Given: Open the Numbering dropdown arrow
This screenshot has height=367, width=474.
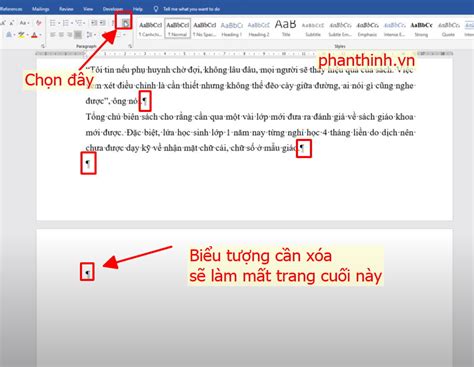Looking at the screenshot, I should [72, 23].
